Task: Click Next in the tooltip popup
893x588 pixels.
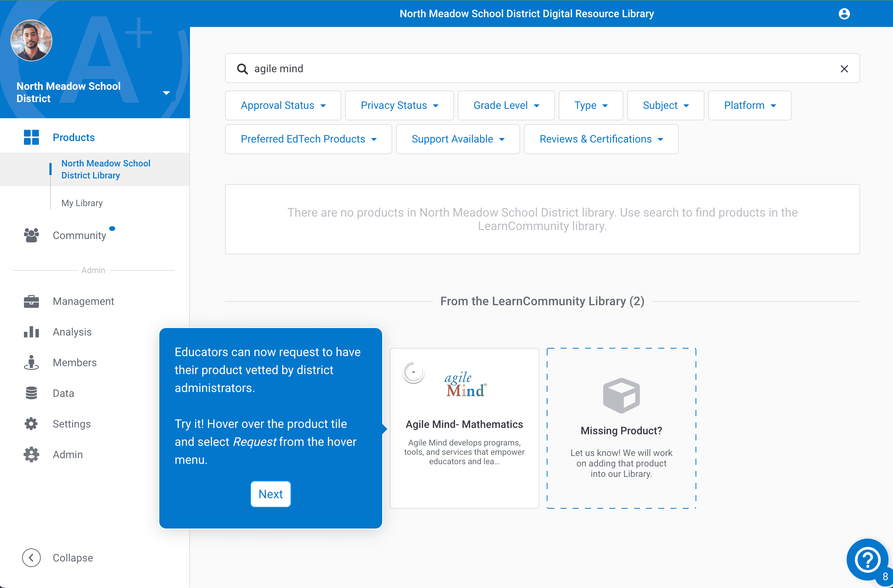Action: (270, 494)
